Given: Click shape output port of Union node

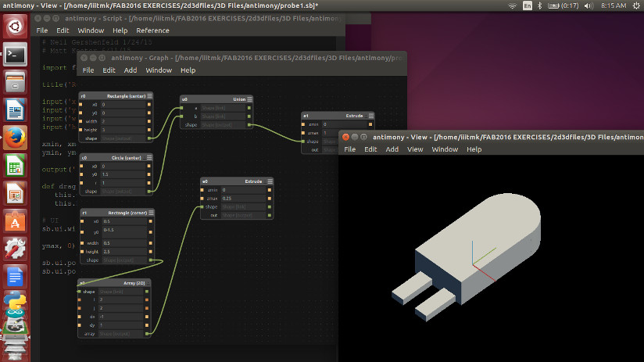Looking at the screenshot, I should click(249, 125).
